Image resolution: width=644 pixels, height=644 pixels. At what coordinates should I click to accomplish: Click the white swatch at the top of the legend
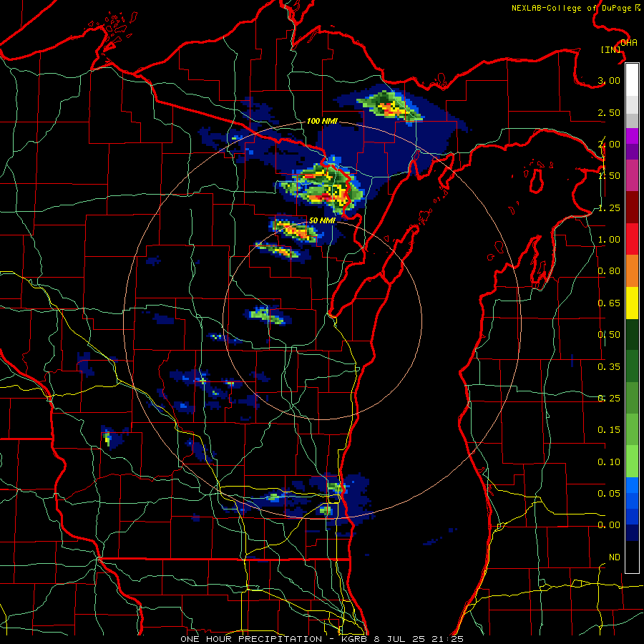tap(632, 80)
